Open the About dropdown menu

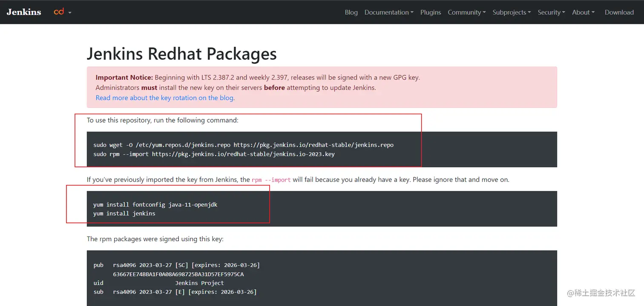tap(583, 12)
